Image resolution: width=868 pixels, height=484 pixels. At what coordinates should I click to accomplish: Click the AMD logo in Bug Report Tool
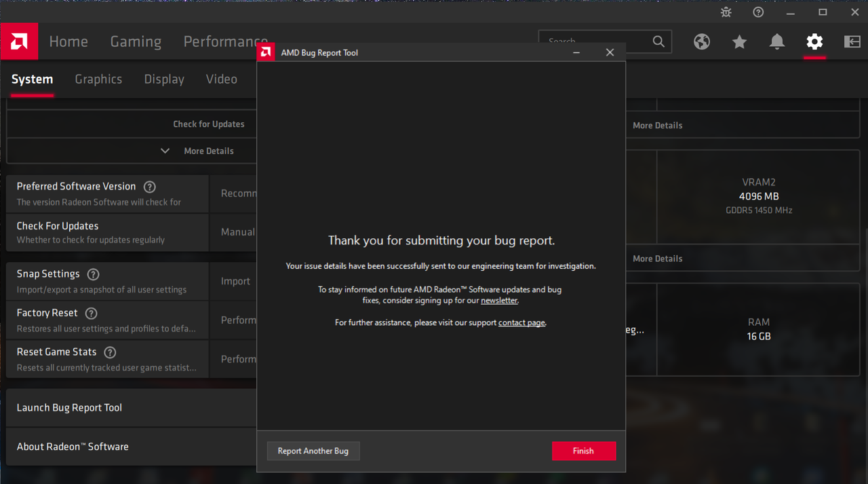pyautogui.click(x=266, y=52)
